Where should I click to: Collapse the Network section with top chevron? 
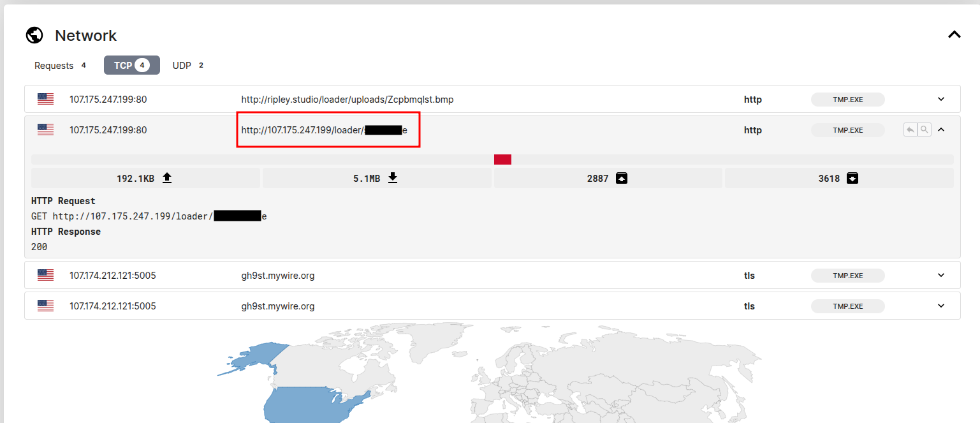coord(954,35)
